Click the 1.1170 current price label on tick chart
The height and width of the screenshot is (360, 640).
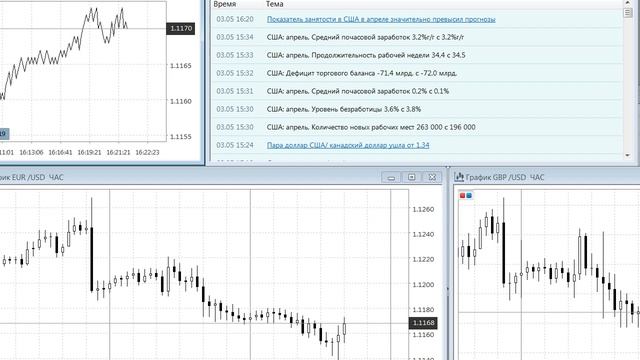[x=181, y=28]
